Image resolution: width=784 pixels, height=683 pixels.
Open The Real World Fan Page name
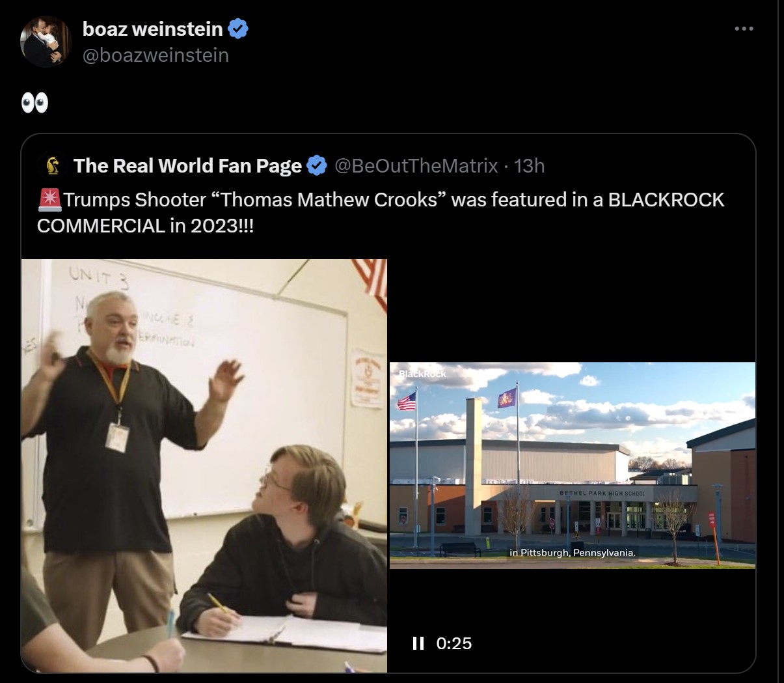188,166
